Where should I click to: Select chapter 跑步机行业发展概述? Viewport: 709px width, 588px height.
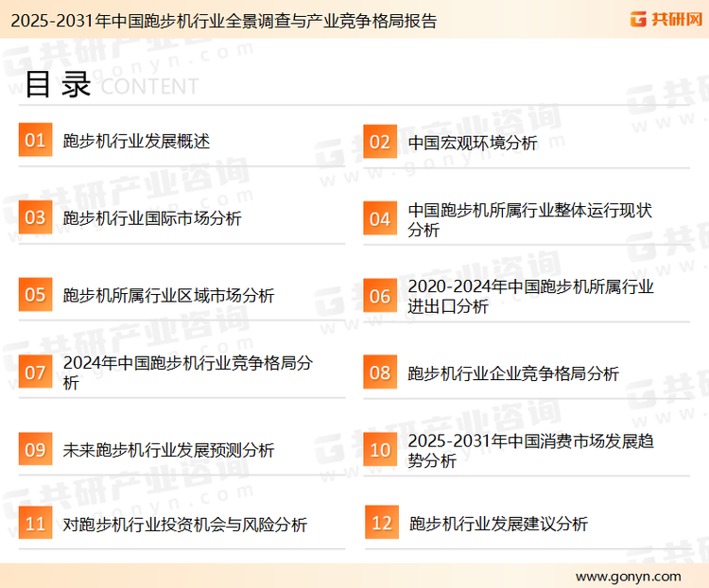[136, 141]
